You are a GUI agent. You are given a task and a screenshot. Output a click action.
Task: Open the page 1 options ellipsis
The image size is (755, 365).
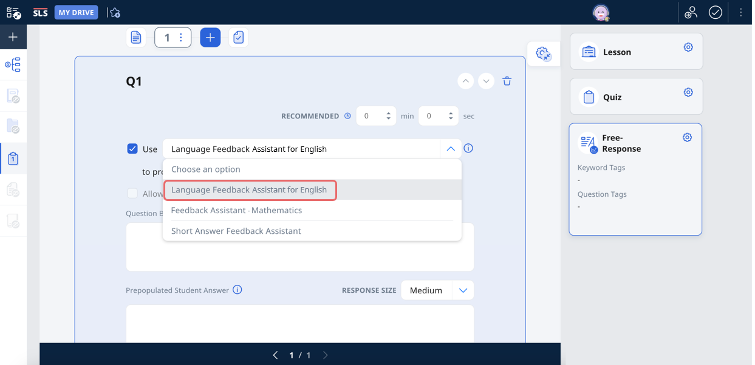[x=181, y=38]
